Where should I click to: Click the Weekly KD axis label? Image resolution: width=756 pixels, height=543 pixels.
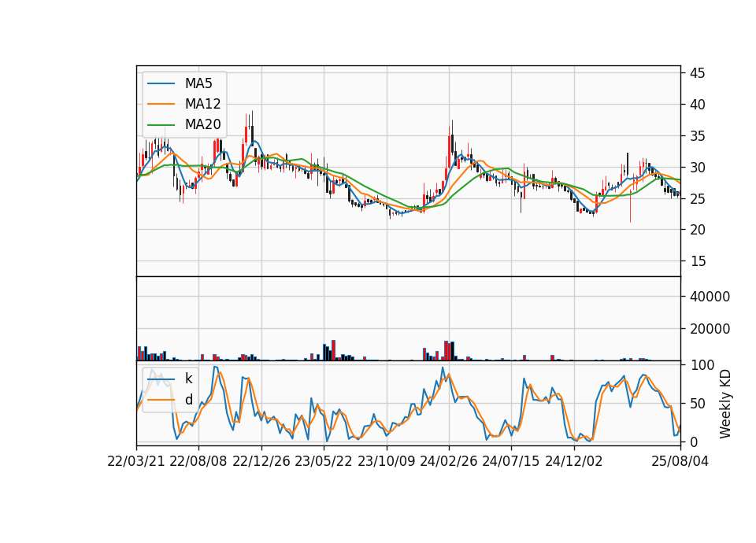click(725, 404)
